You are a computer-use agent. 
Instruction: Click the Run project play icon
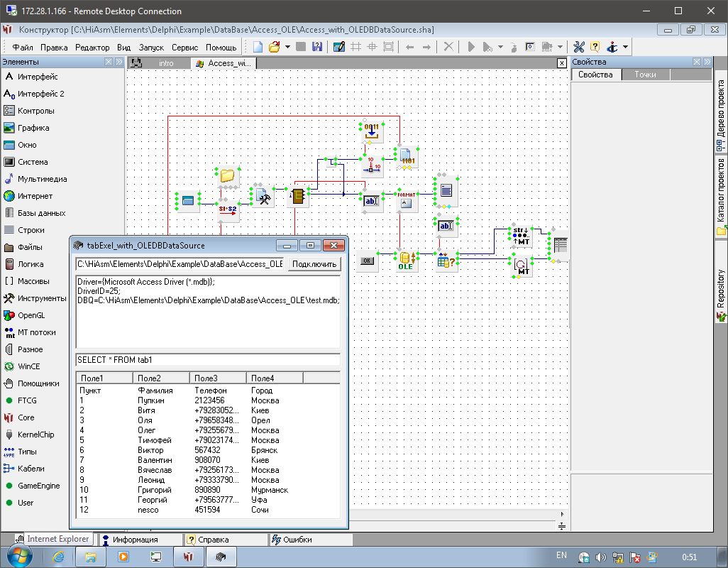[470, 47]
